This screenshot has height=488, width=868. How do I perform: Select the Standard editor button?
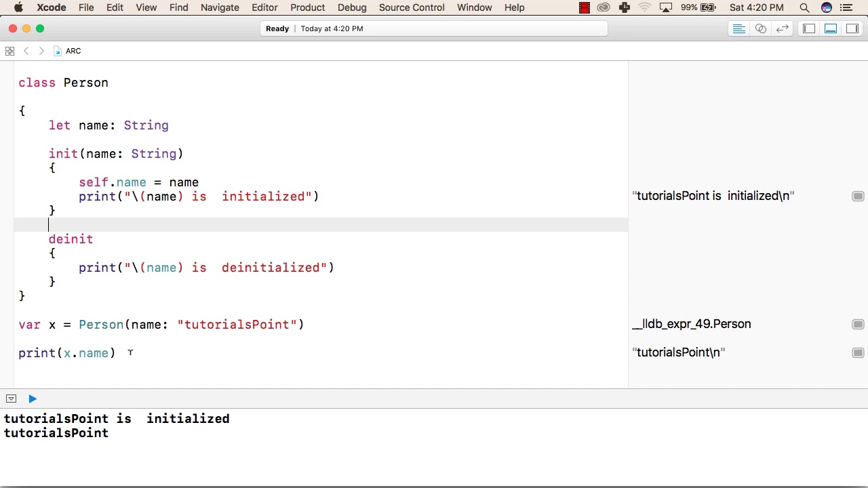[739, 28]
